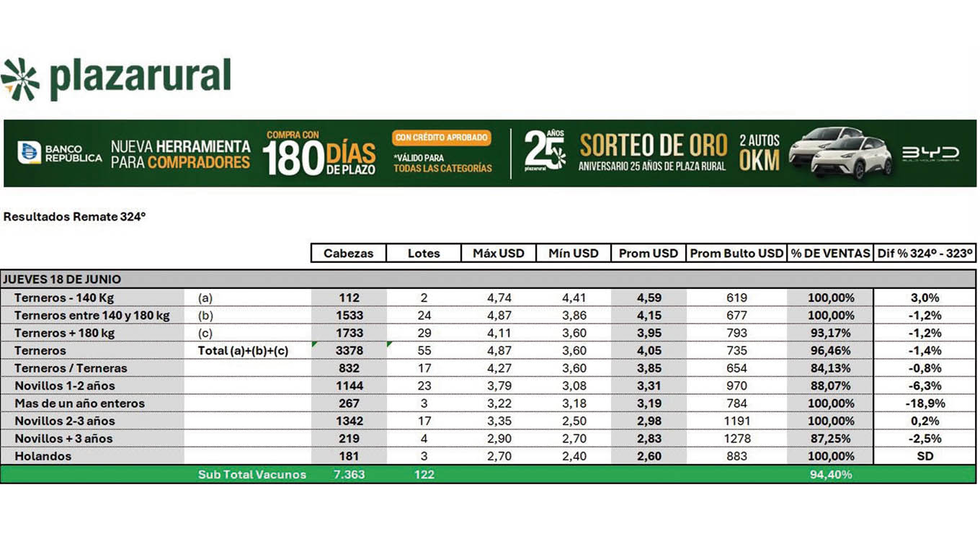Click Prom Bulto value 970
Viewport: 980px width, 549px height.
pyautogui.click(x=736, y=385)
